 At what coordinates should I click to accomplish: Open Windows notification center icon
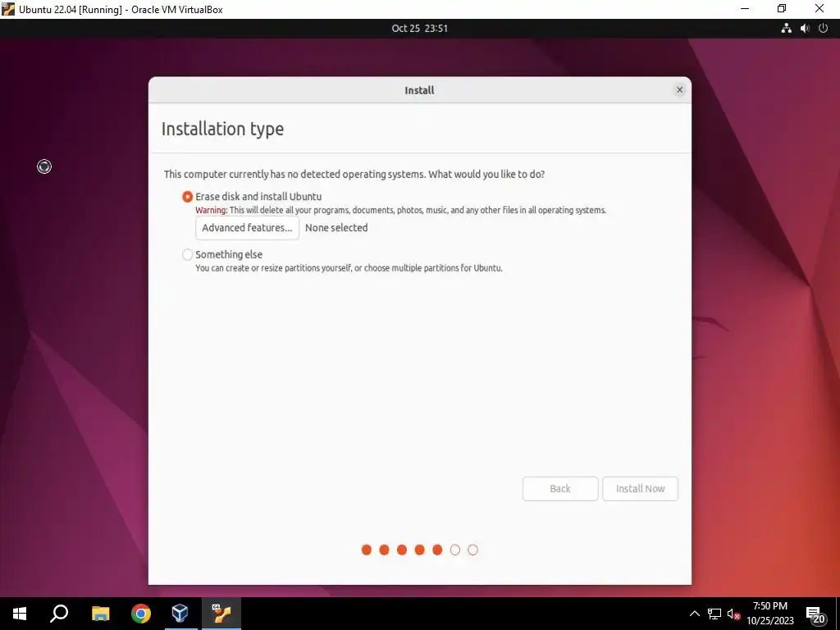tap(816, 614)
